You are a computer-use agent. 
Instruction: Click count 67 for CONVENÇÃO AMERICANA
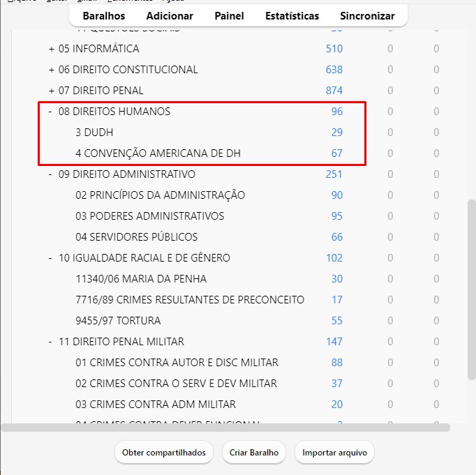tap(336, 153)
